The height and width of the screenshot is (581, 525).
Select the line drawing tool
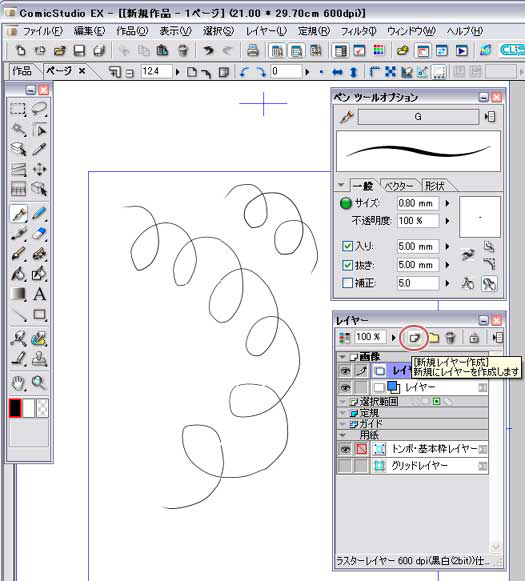[x=18, y=315]
